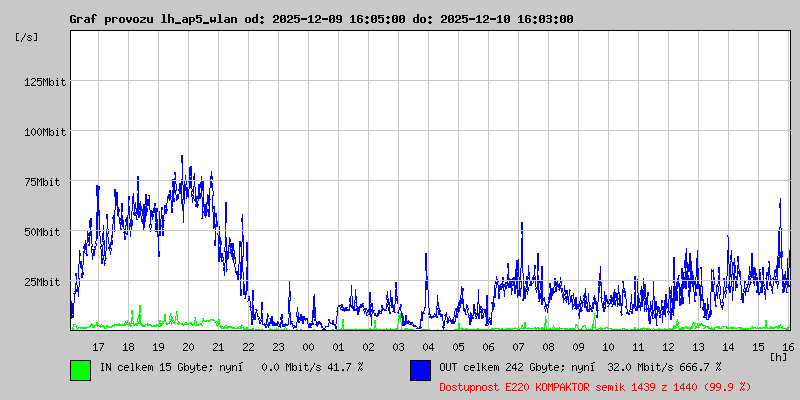This screenshot has height=400, width=800.
Task: Click the '00' midnight label on x-axis
Action: [308, 347]
